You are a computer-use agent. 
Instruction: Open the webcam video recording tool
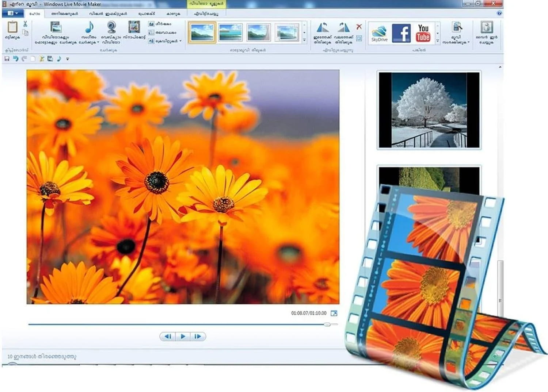[x=111, y=27]
